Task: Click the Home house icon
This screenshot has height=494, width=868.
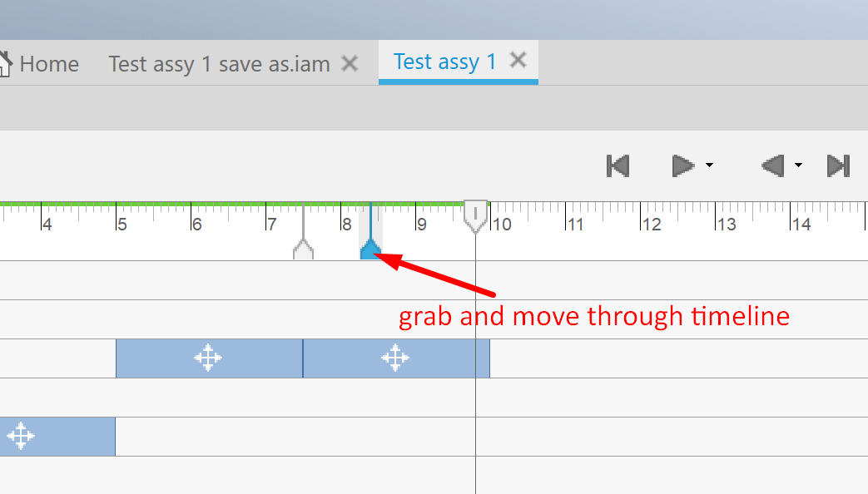Action: coord(6,63)
